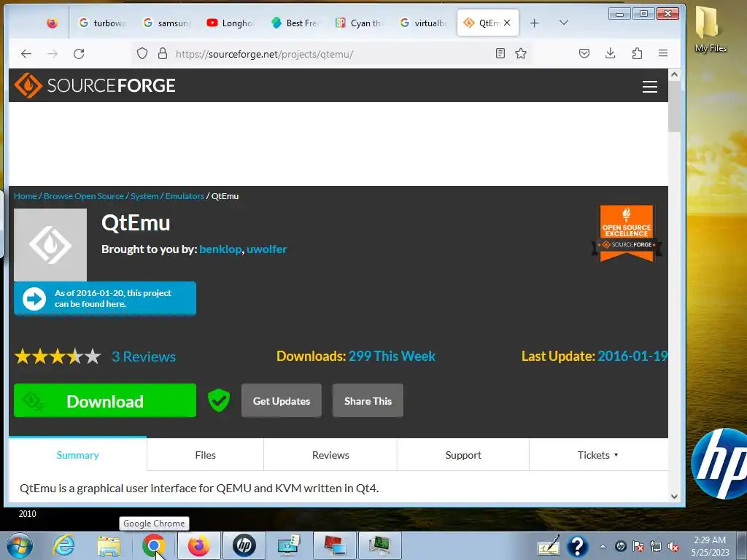
Task: Open Firefox application menu
Action: (x=662, y=53)
